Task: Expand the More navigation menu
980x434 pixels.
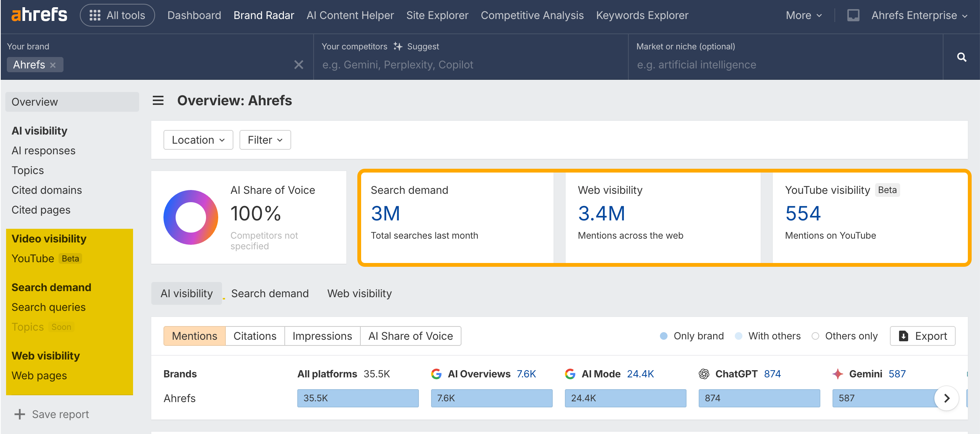Action: coord(803,15)
